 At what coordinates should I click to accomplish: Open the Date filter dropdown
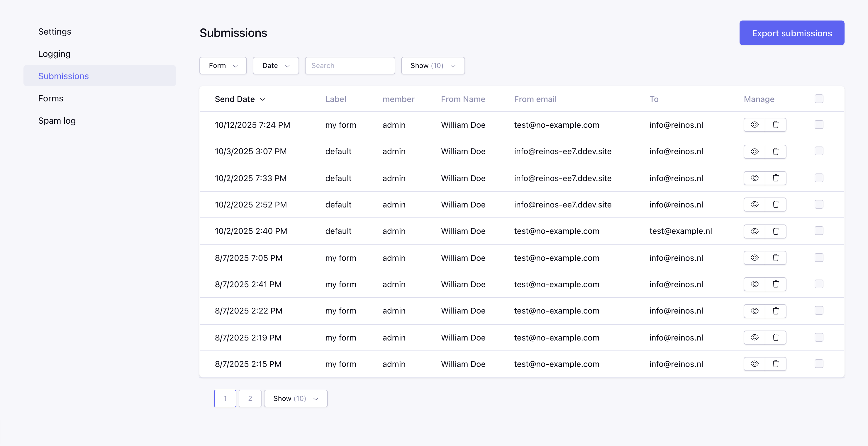coord(276,66)
